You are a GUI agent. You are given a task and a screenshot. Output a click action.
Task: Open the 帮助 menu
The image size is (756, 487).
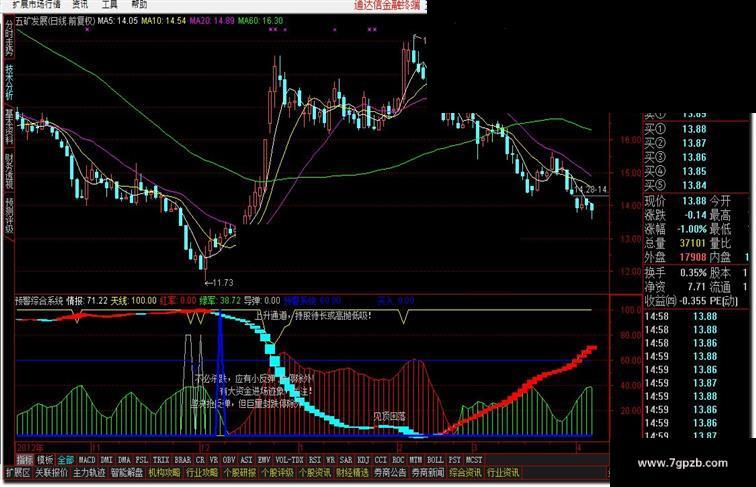(140, 4)
